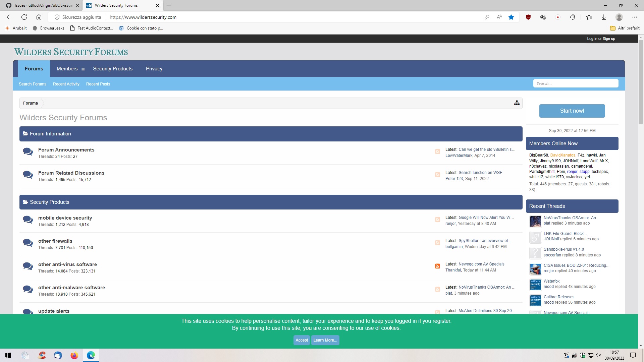Screen dimensions: 644x362
Task: Open Recent Posts in the sub-navigation
Action: pos(98,84)
